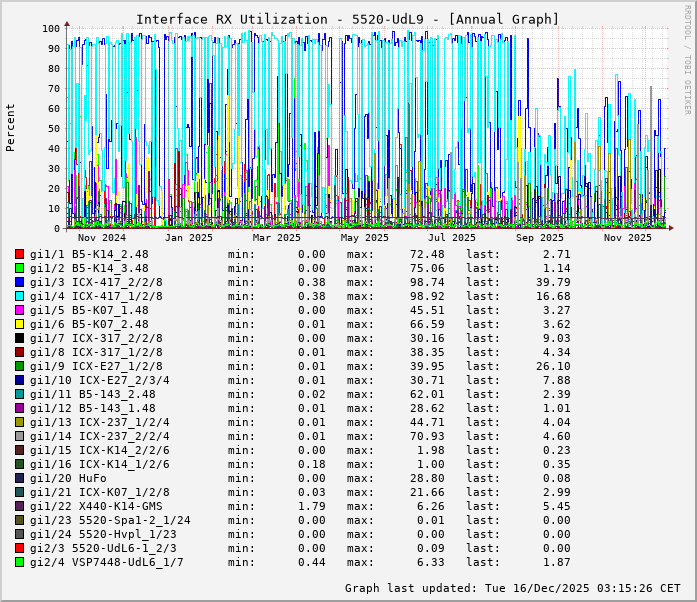Screen dimensions: 697x602
Task: Click legend label gi1/4 ICX-417_1/2/8
Action: coord(96,296)
